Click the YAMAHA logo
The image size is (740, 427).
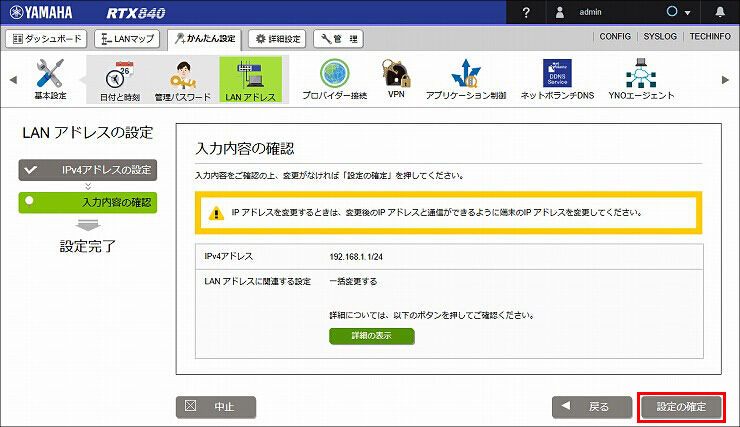(x=41, y=12)
